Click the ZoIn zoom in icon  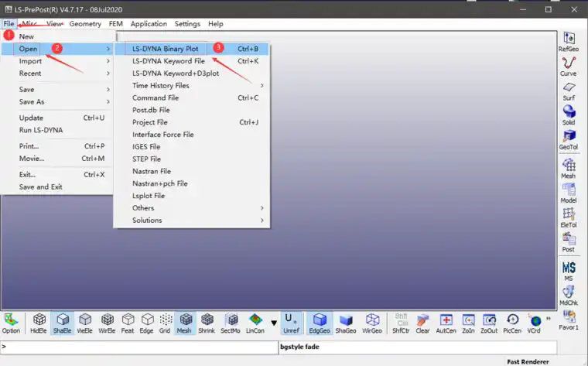pos(468,323)
